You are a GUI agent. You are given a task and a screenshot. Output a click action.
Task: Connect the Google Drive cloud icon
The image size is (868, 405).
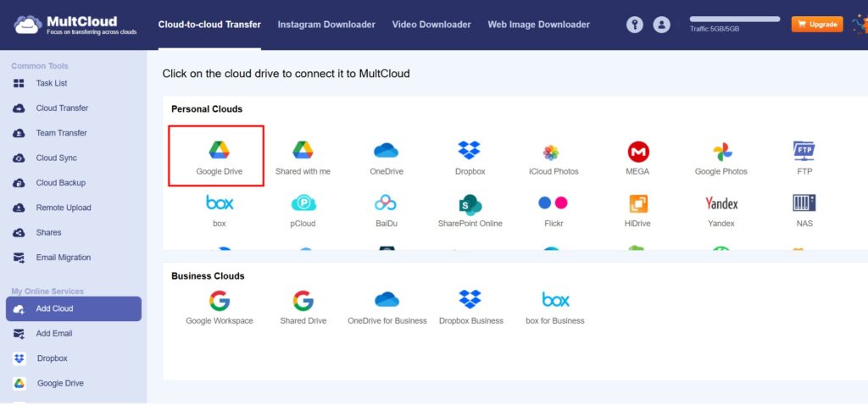tap(219, 152)
